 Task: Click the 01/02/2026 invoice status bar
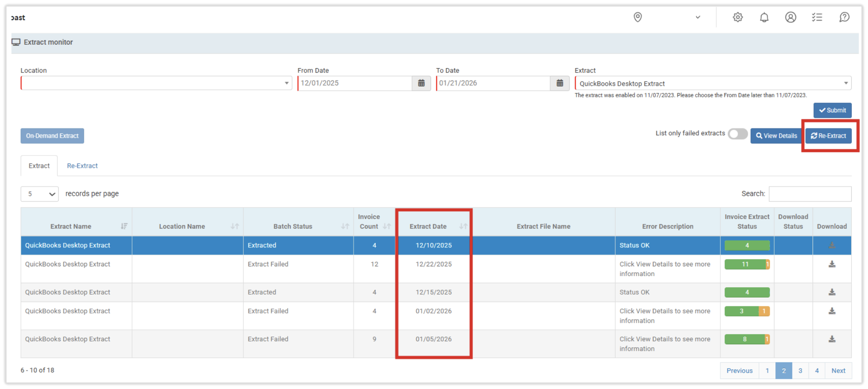pos(746,311)
